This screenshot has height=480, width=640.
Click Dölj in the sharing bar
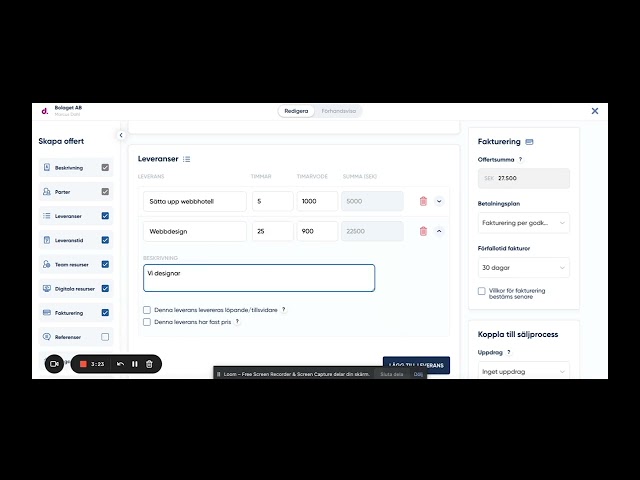418,374
